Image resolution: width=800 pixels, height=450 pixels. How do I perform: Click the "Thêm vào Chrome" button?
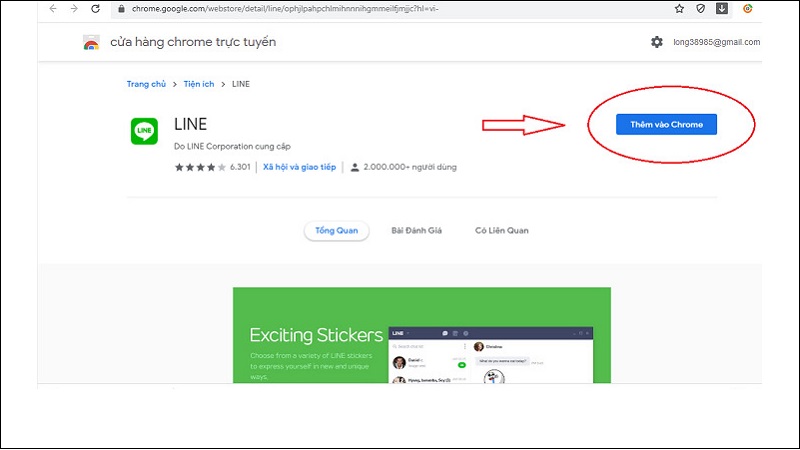(x=666, y=124)
